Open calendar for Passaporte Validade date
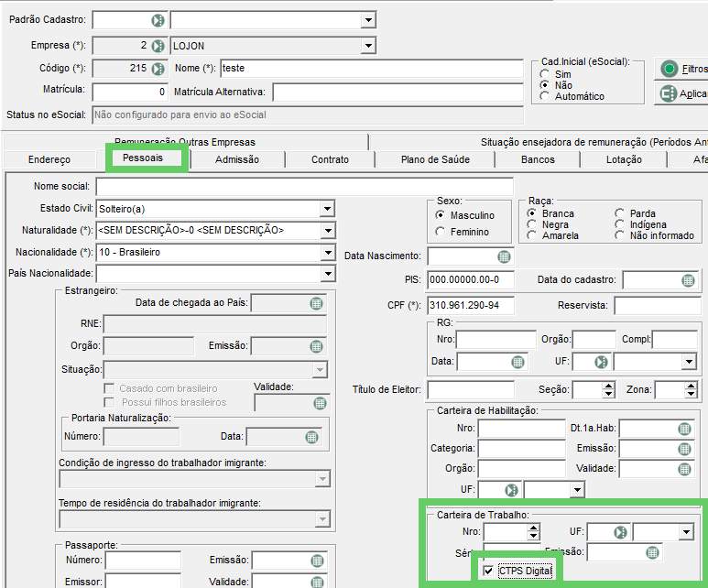The image size is (708, 588). (318, 582)
